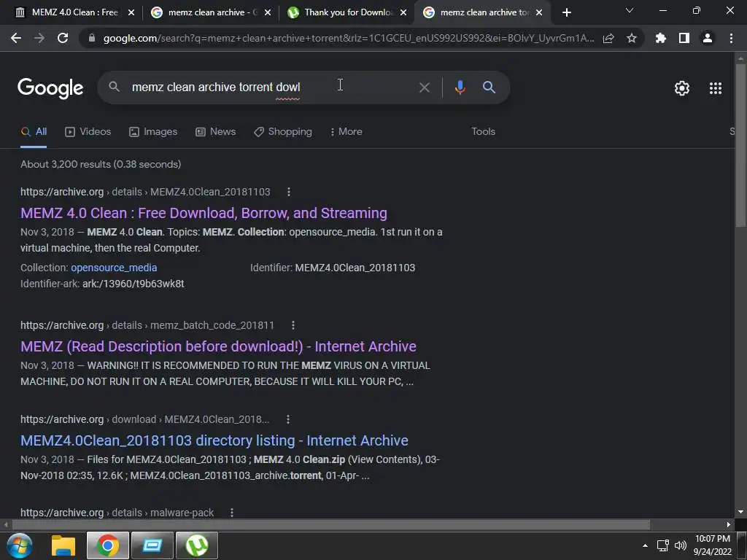Image resolution: width=747 pixels, height=560 pixels.
Task: Switch to Shopping results
Action: [x=283, y=131]
